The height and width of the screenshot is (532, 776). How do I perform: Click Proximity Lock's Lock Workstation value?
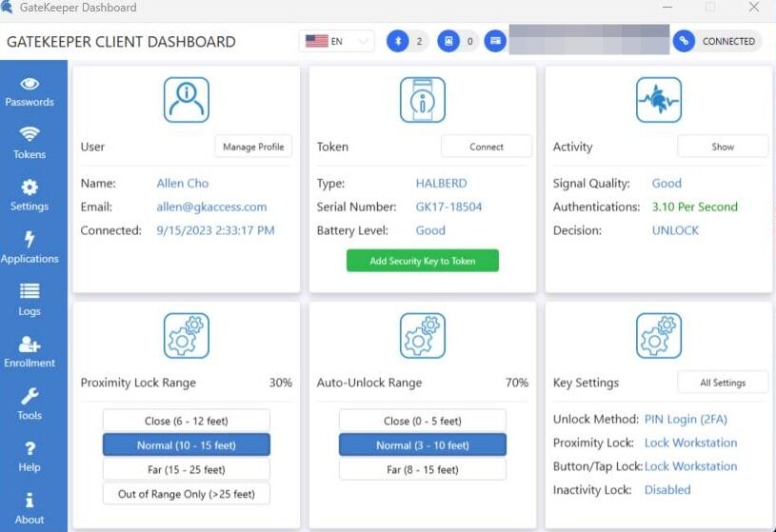pyautogui.click(x=691, y=443)
